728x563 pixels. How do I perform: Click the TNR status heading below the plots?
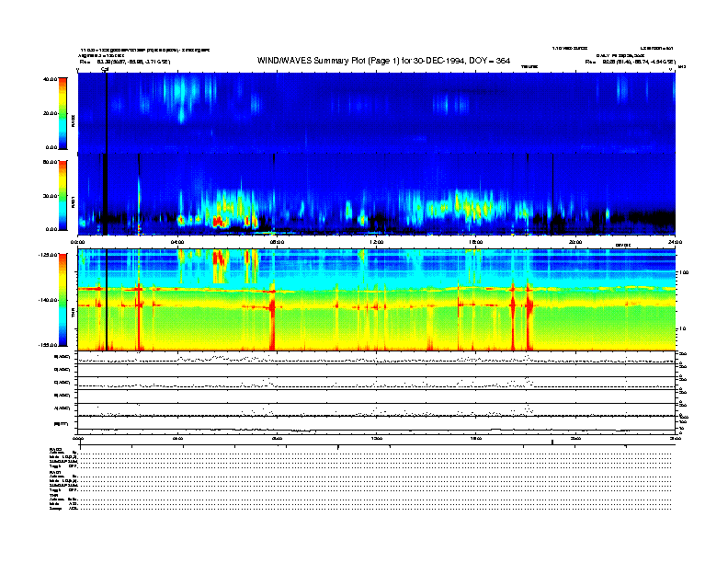(x=53, y=495)
